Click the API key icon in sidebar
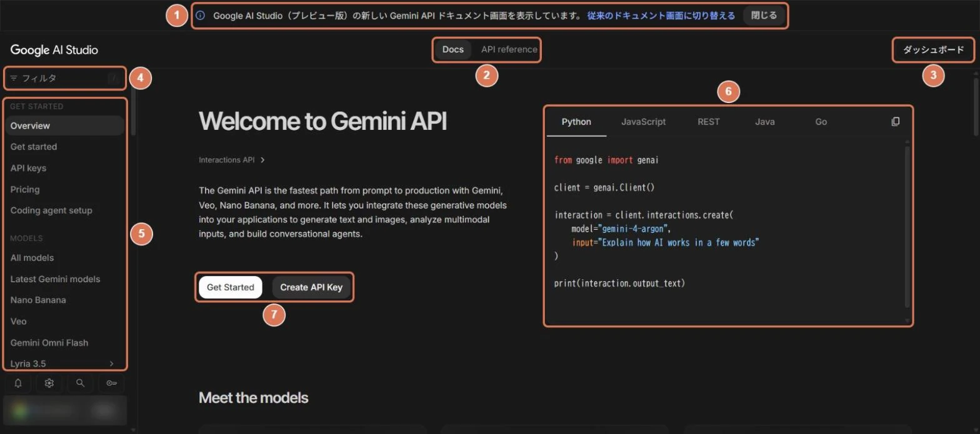The height and width of the screenshot is (434, 980). pyautogui.click(x=111, y=383)
